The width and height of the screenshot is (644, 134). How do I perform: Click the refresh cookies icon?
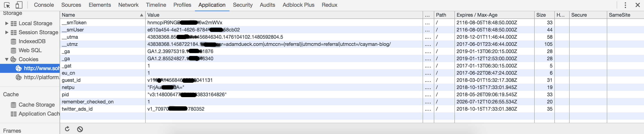pyautogui.click(x=67, y=129)
